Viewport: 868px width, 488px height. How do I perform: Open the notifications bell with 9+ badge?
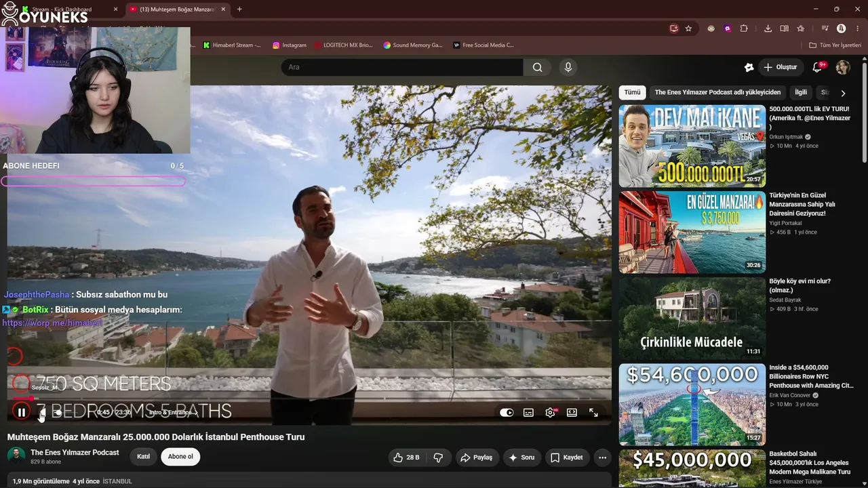(x=817, y=67)
